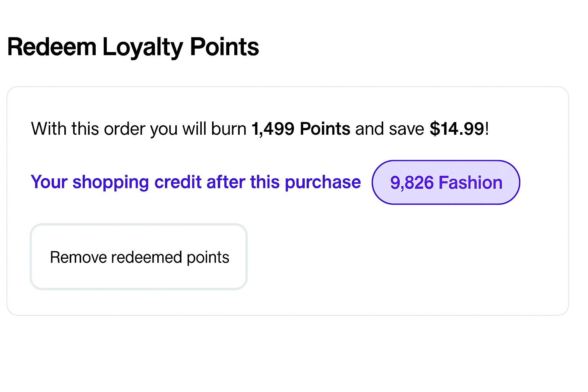Viewport: 588px width, 392px height.
Task: Click the bold $14.99 savings amount
Action: pyautogui.click(x=457, y=129)
